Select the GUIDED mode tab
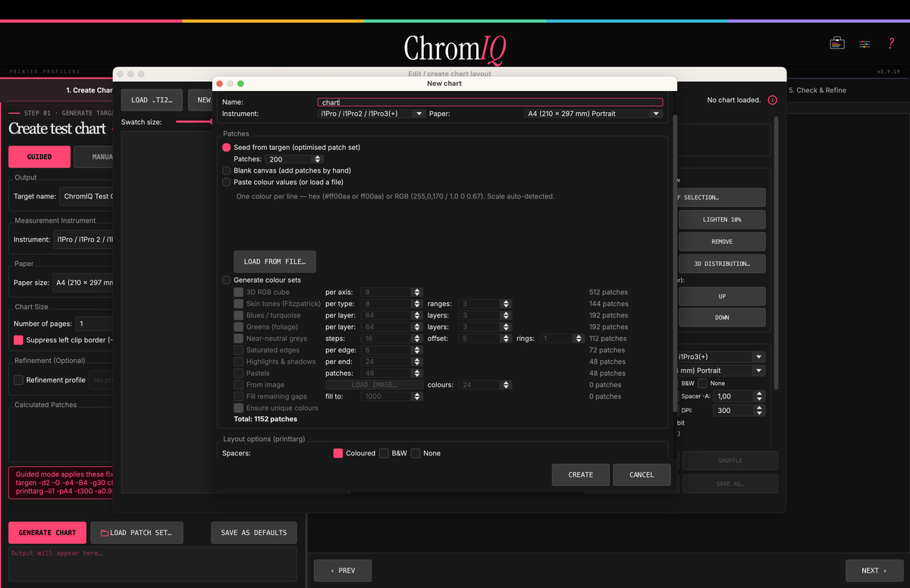 coord(39,157)
